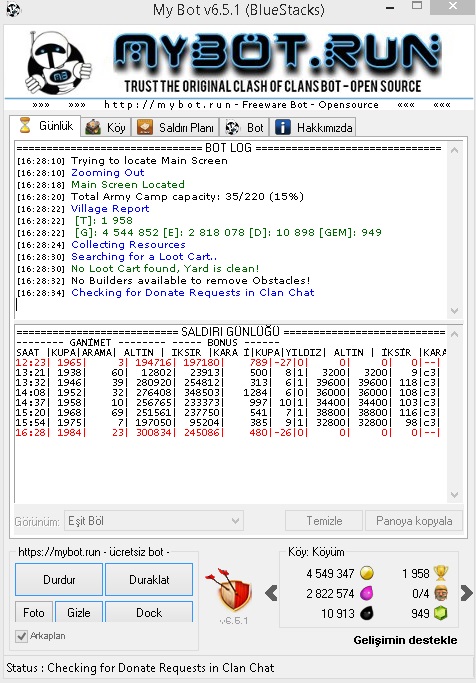This screenshot has height=683, width=476.
Task: Click the v6.5.1 version label
Action: point(234,620)
